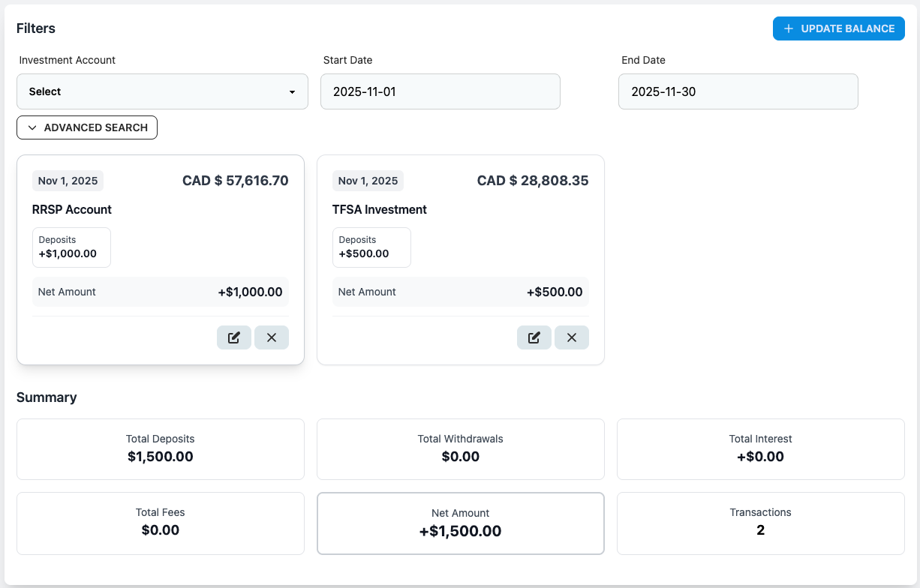Viewport: 920px width, 588px height.
Task: Select the TFSA Investment card title
Action: point(380,209)
